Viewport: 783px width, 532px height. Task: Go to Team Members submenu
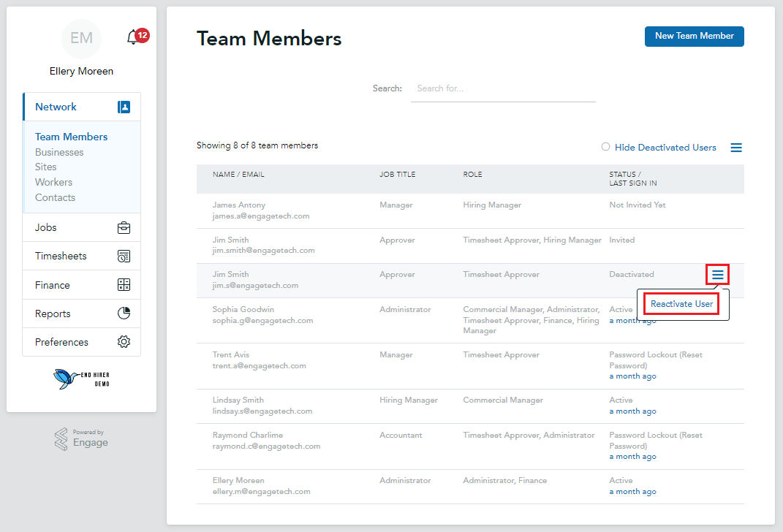(x=72, y=137)
